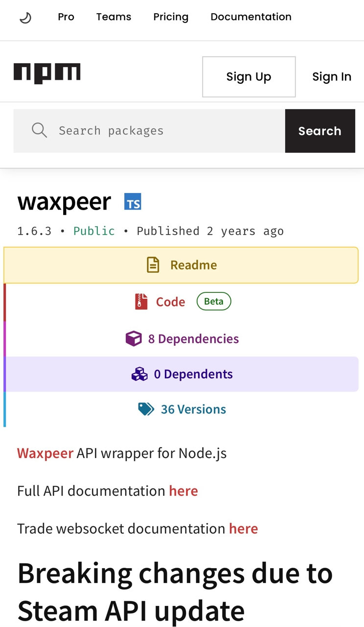Click the Readme document icon

(x=153, y=265)
